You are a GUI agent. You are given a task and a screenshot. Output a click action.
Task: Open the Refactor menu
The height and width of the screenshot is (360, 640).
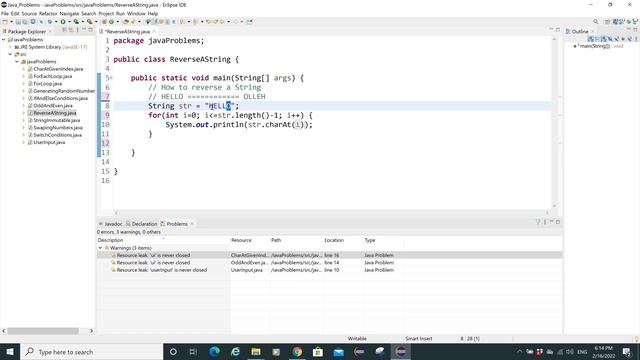48,13
